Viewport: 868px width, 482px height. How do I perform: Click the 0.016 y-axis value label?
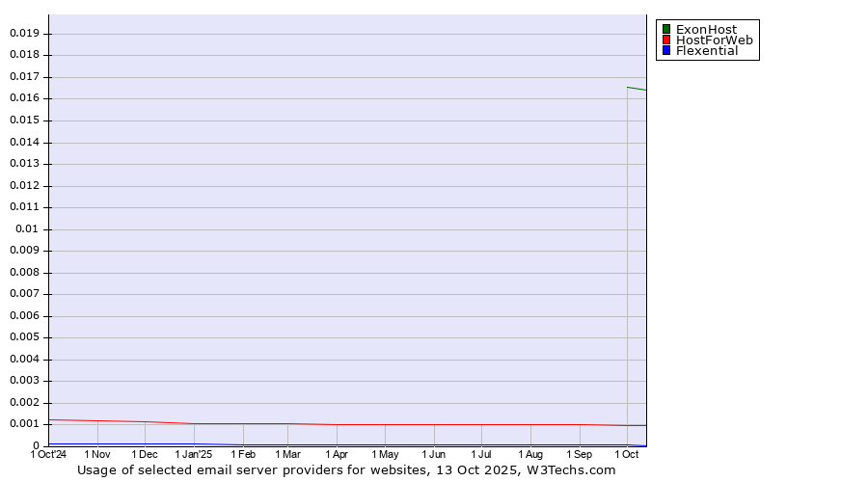click(24, 98)
